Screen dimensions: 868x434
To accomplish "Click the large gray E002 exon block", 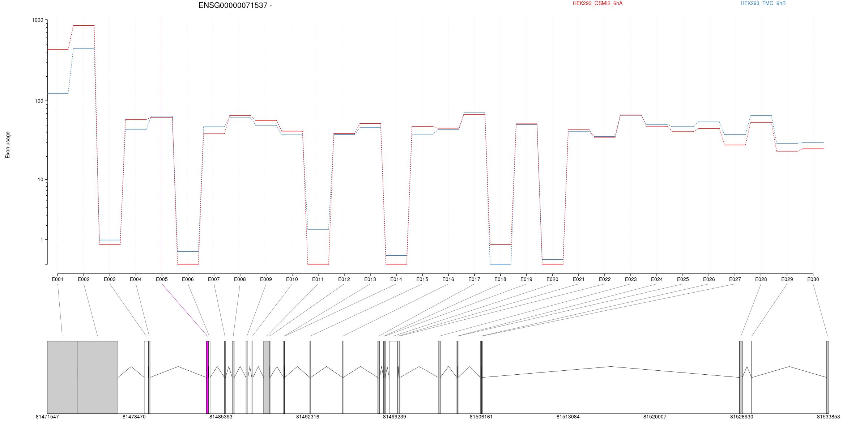I will [98, 377].
